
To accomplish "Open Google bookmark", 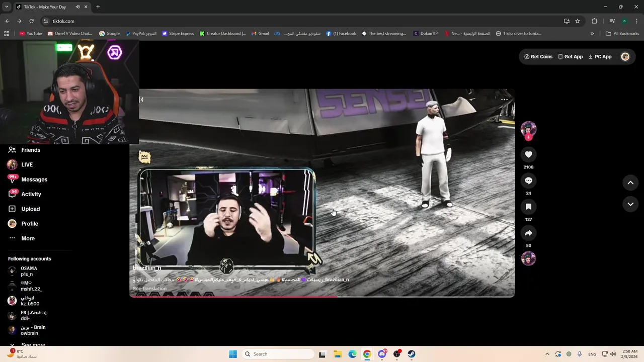I will tap(109, 34).
